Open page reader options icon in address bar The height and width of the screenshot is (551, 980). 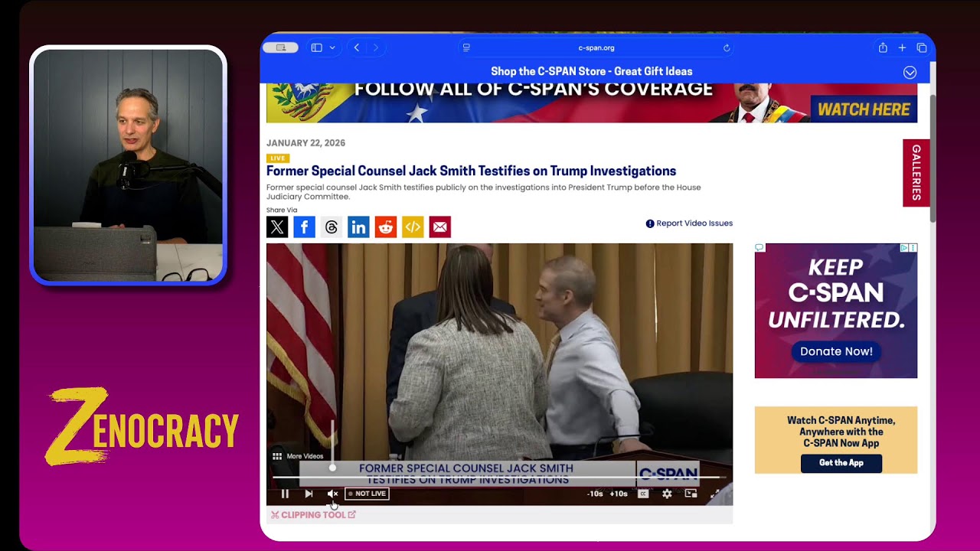coord(466,47)
